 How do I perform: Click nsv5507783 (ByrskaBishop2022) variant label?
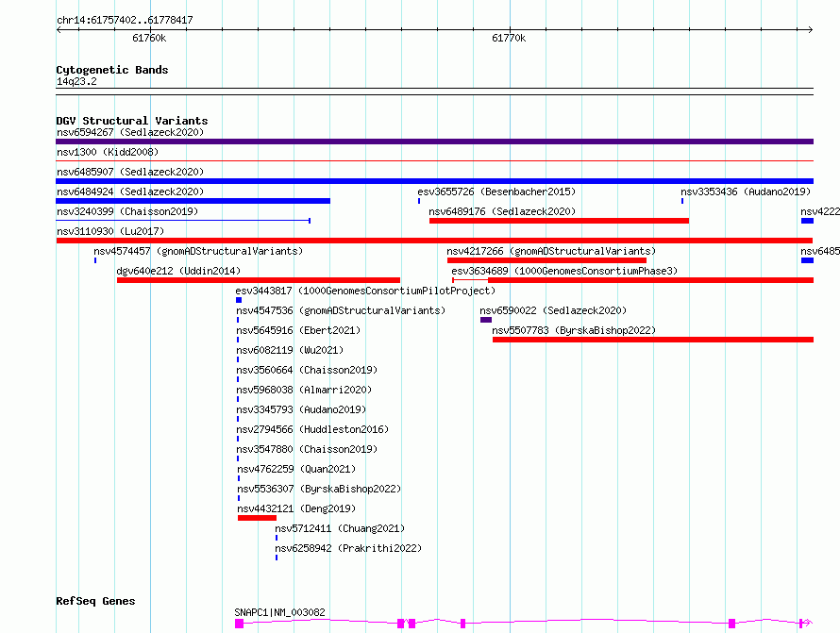574,330
